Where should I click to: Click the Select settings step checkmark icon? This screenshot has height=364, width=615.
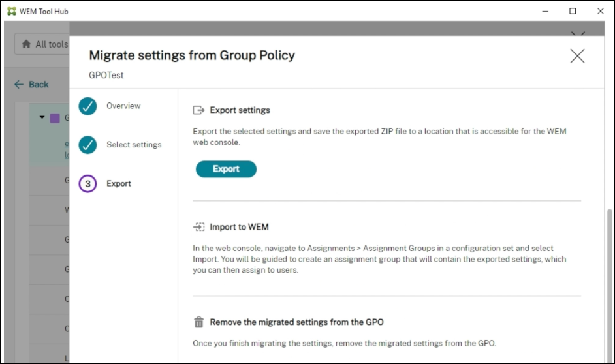click(x=87, y=145)
